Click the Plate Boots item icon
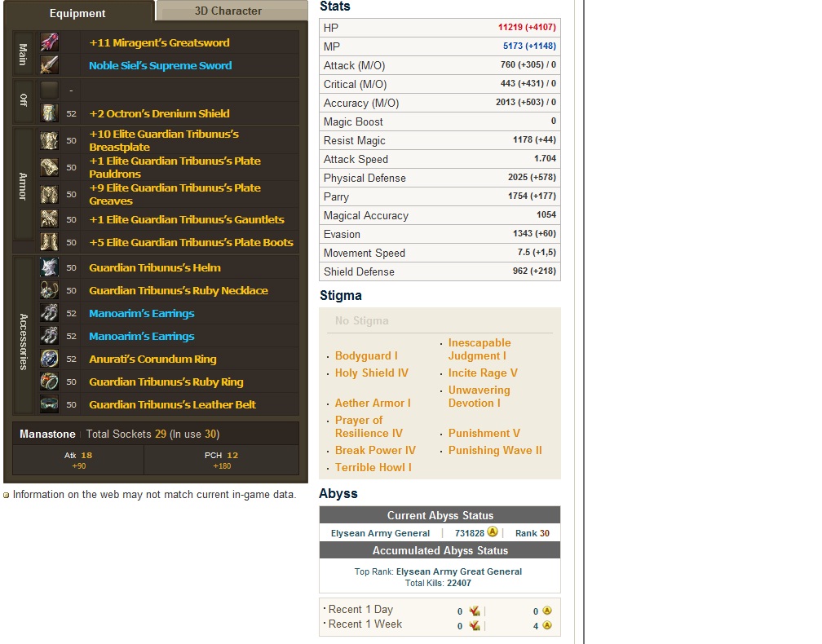This screenshot has width=822, height=644. coord(49,242)
